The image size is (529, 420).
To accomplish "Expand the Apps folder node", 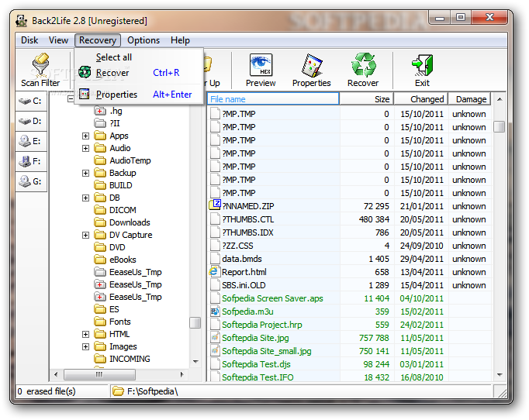I will [85, 136].
